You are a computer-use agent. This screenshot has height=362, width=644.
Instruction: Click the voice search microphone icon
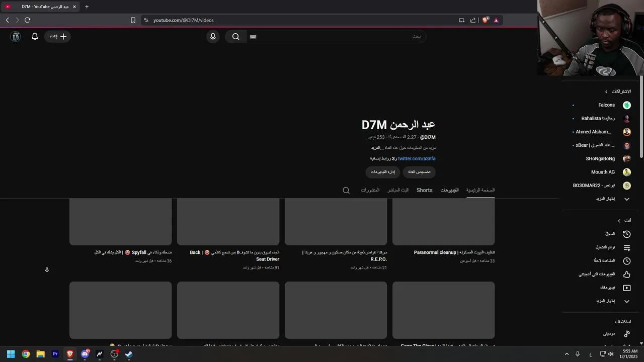(x=213, y=36)
